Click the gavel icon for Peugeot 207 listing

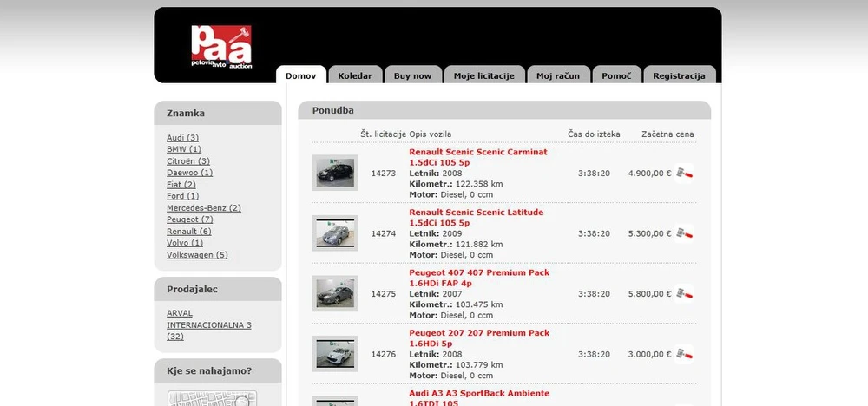[685, 354]
